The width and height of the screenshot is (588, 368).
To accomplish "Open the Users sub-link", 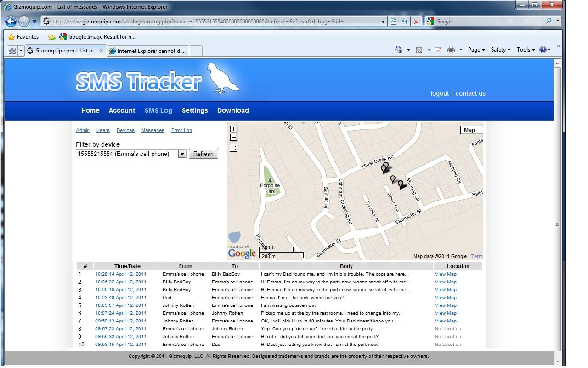I will click(103, 130).
